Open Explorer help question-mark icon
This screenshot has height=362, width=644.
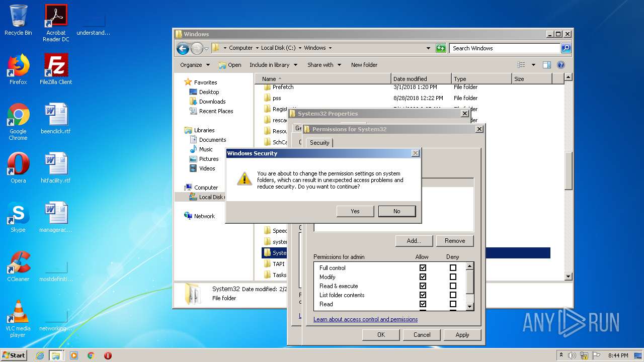pyautogui.click(x=561, y=65)
